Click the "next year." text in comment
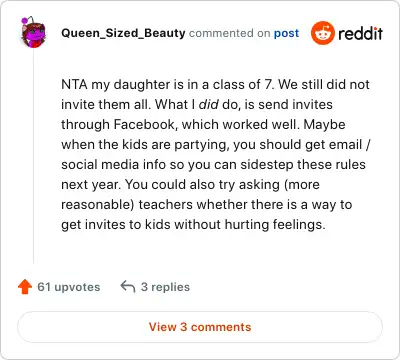400x360 pixels. [x=91, y=184]
